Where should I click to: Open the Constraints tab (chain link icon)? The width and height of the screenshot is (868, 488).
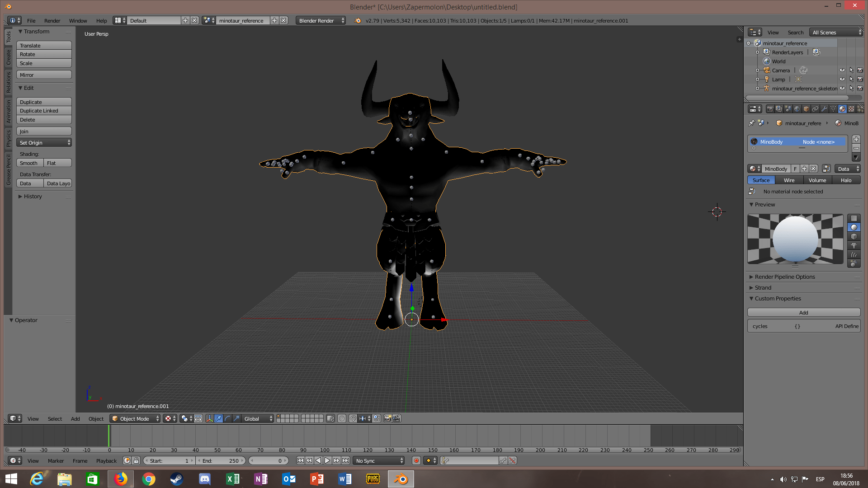(x=815, y=109)
